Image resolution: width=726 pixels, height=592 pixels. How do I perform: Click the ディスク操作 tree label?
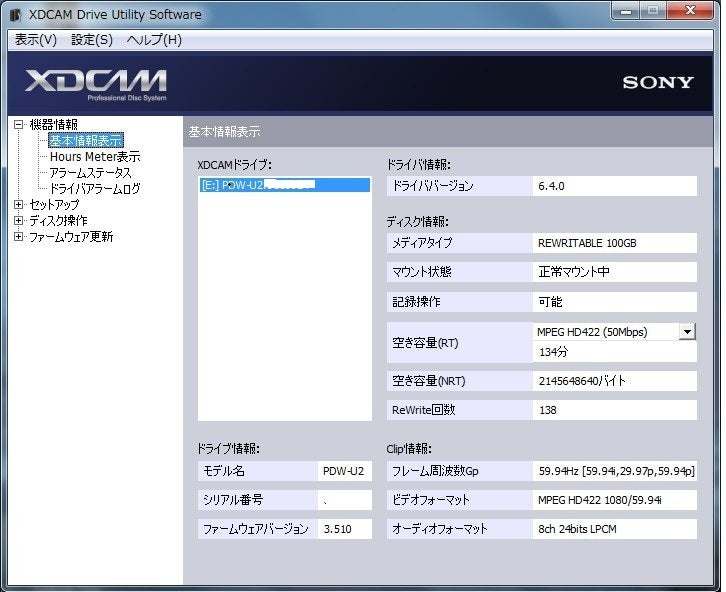[x=58, y=220]
